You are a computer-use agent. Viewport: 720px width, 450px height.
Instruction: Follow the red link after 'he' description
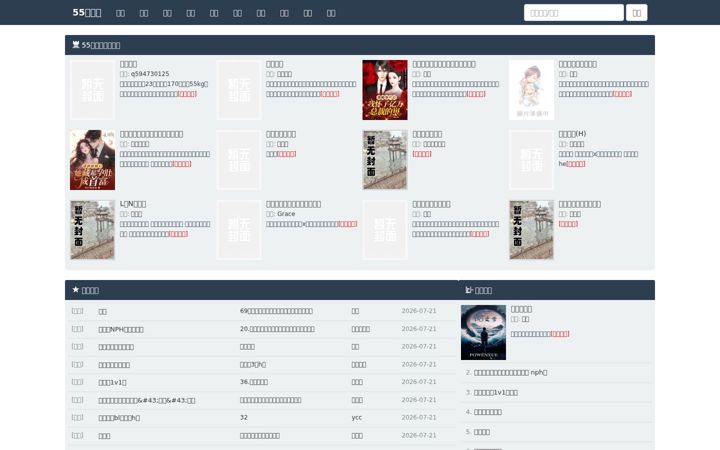point(576,164)
